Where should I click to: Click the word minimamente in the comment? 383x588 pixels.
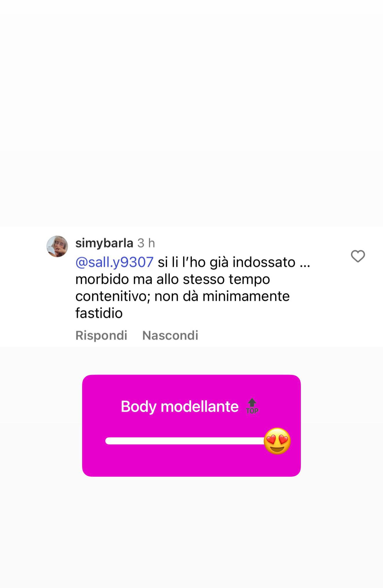click(246, 296)
